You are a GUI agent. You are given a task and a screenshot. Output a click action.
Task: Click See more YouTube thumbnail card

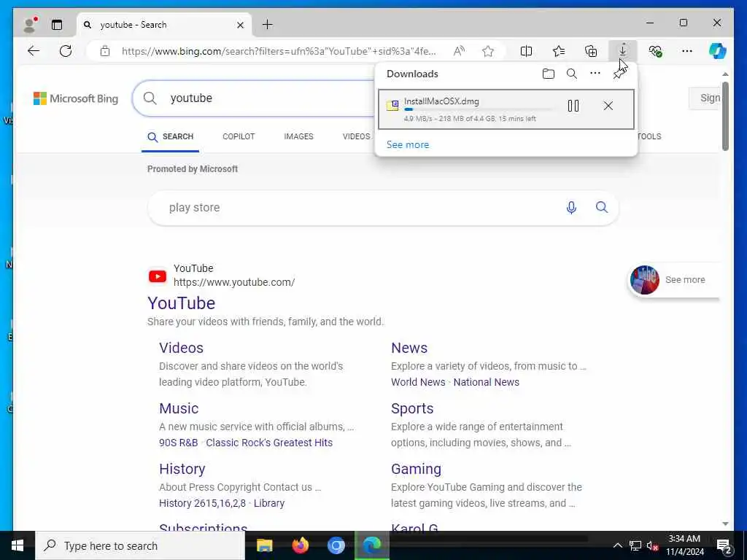[x=673, y=279]
